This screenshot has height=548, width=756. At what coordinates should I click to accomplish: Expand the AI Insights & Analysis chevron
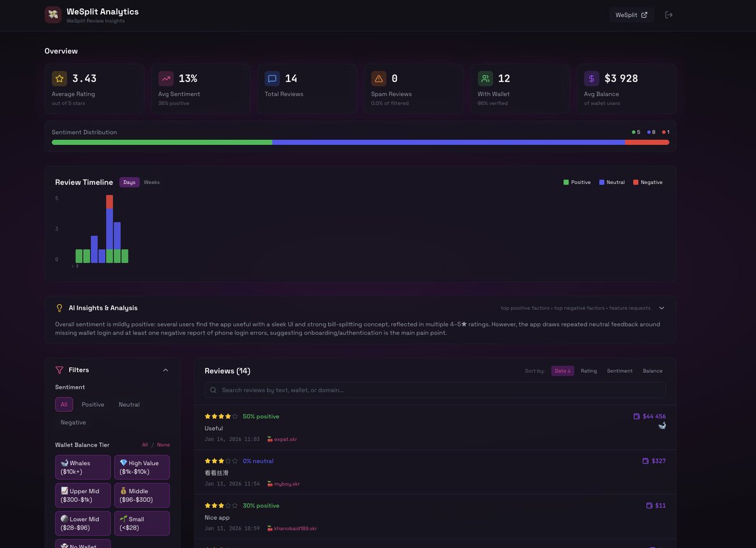pos(661,308)
